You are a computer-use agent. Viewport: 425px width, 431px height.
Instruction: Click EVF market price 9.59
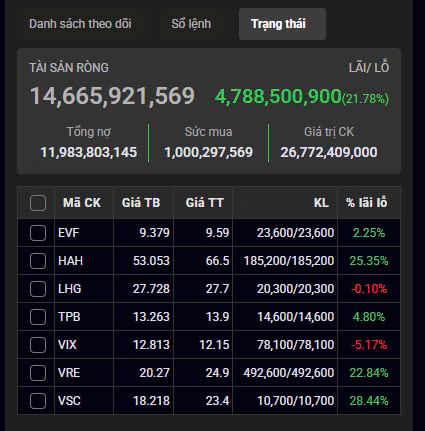[x=217, y=233]
